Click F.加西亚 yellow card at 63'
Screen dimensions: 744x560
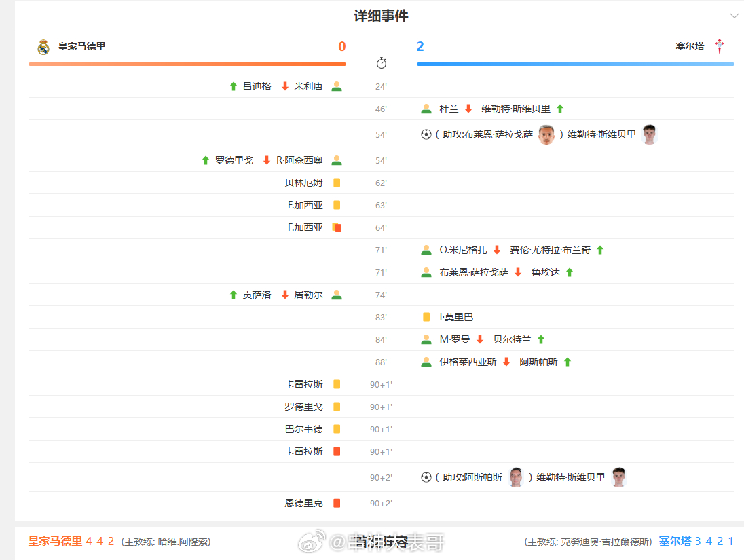(337, 205)
